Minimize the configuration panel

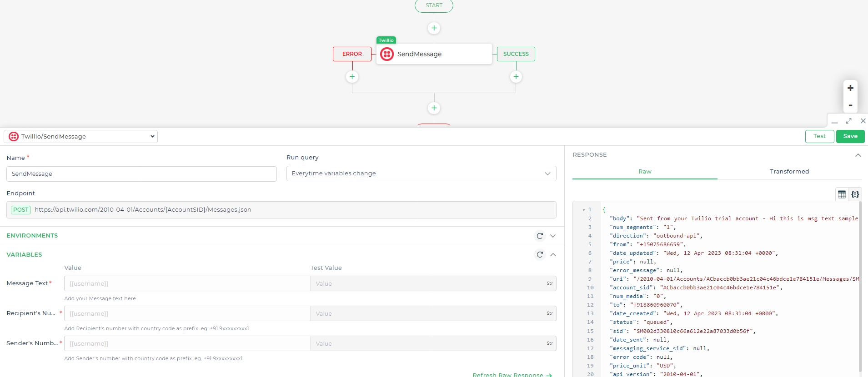tap(834, 121)
